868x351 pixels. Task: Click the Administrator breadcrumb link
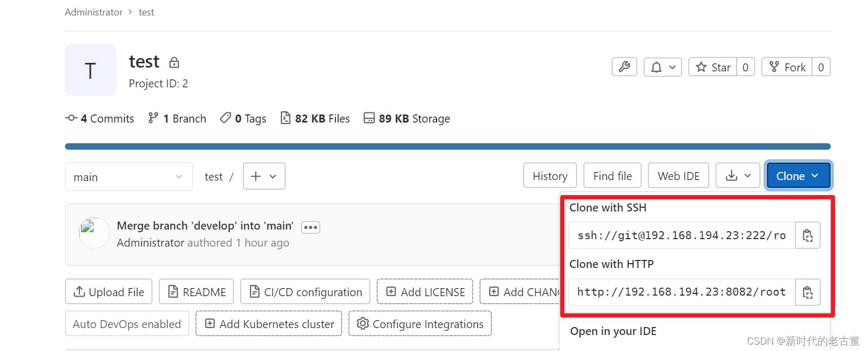click(x=94, y=12)
